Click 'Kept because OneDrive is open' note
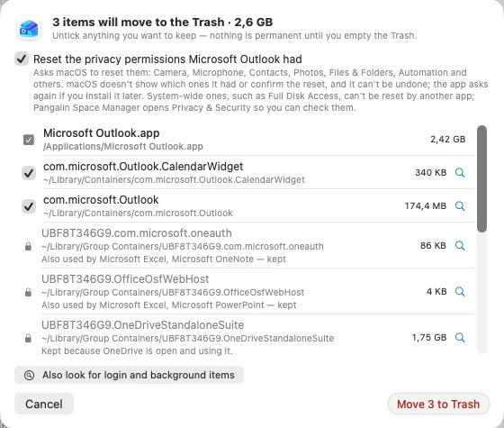This screenshot has width=504, height=428. tap(137, 351)
